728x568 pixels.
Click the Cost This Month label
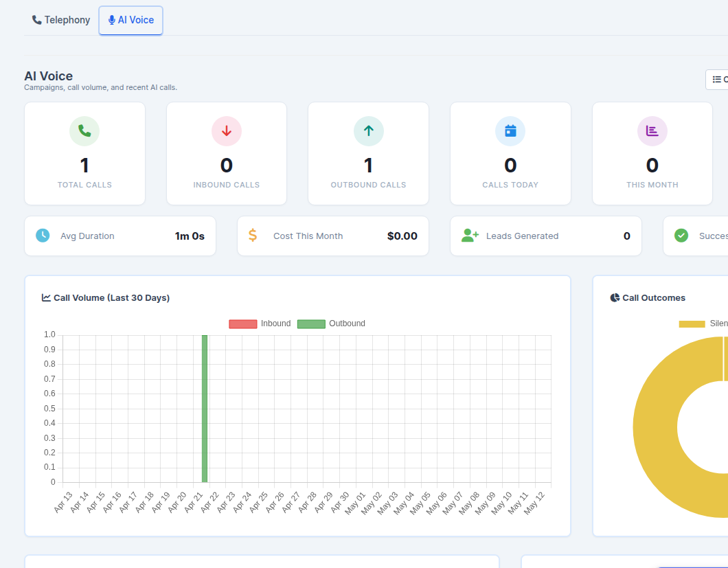coord(308,236)
